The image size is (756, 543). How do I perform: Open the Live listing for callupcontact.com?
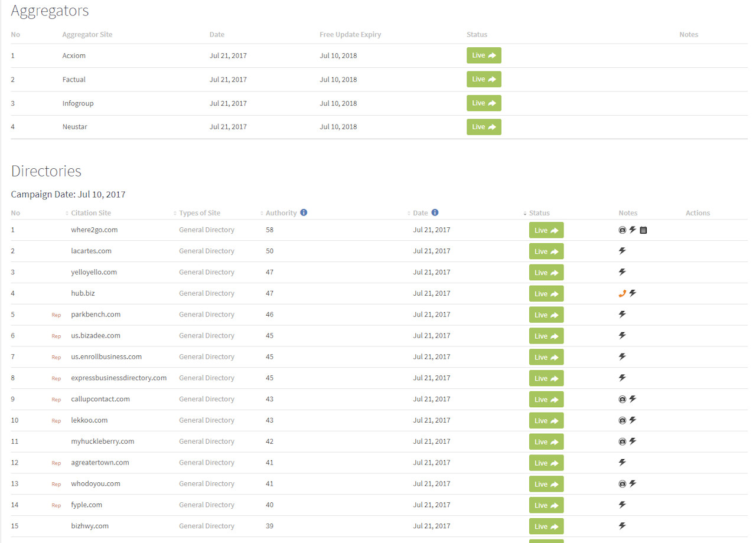click(x=546, y=400)
